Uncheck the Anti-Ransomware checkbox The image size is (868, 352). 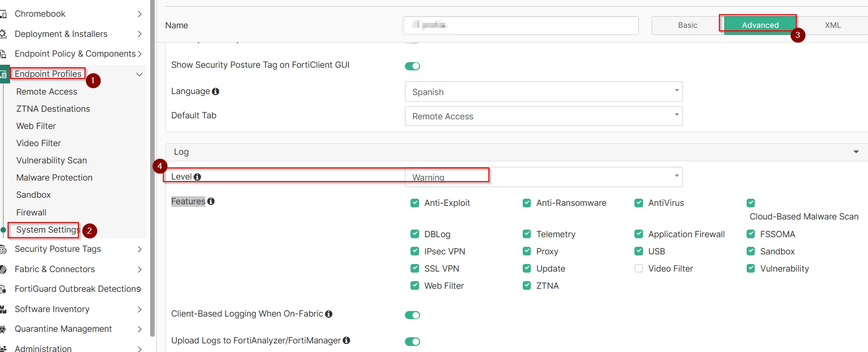click(527, 203)
